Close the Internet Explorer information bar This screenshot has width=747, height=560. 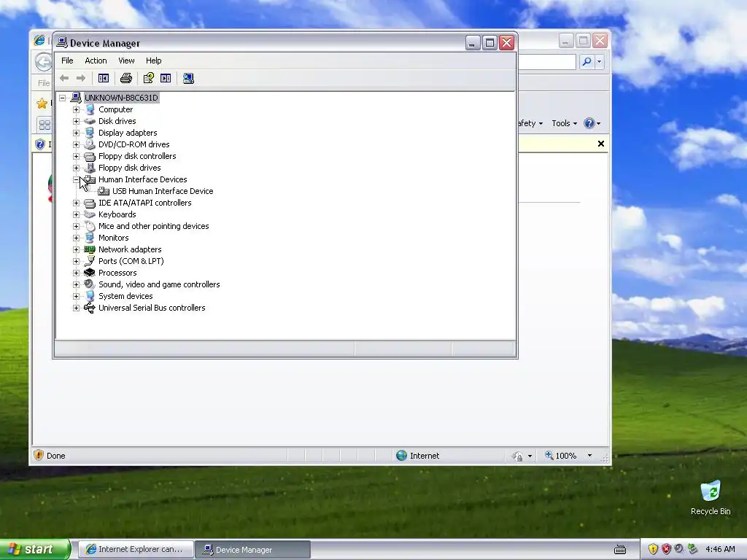tap(601, 144)
